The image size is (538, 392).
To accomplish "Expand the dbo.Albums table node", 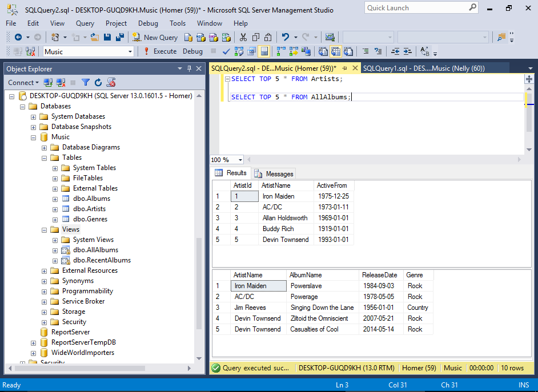I will pyautogui.click(x=55, y=199).
